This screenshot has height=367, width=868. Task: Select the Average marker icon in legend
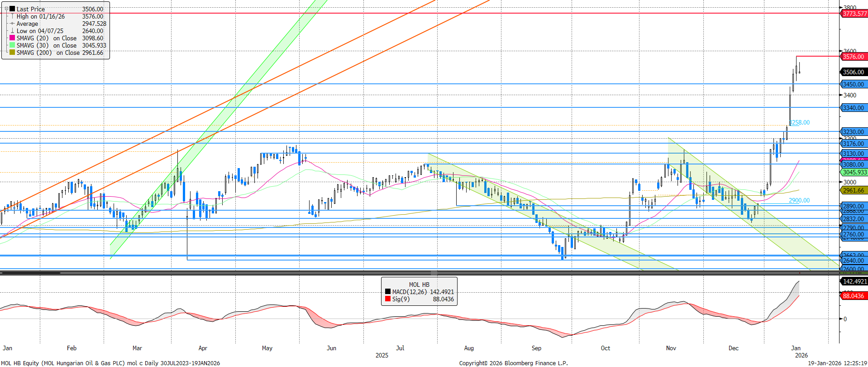12,24
